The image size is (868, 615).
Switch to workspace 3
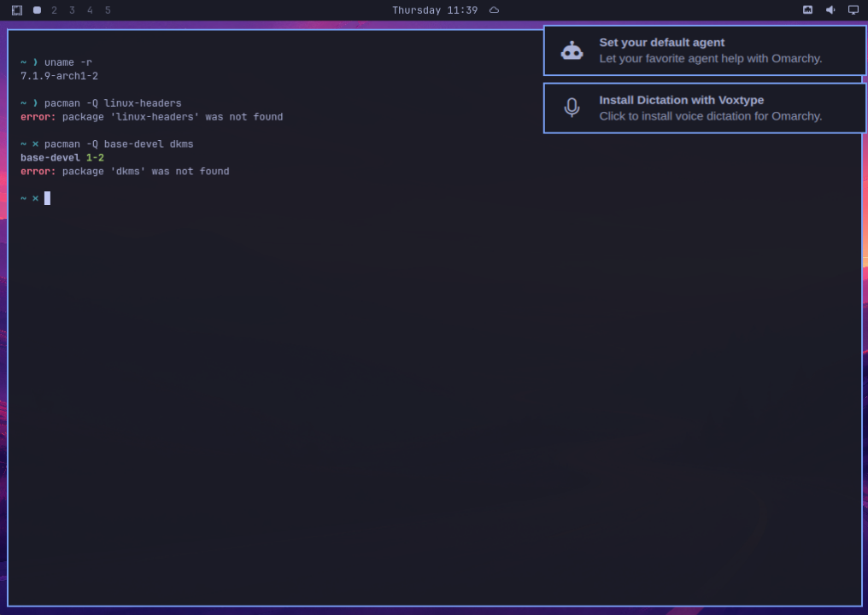[x=72, y=10]
